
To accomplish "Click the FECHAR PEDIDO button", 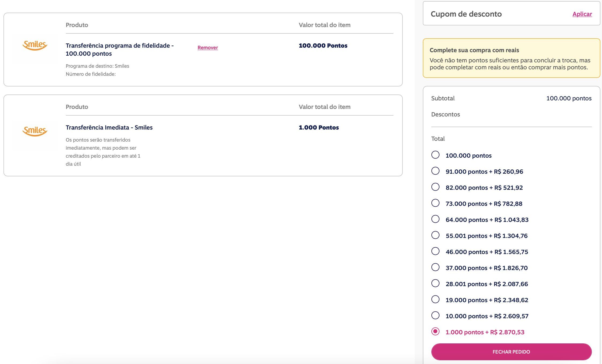I will 511,352.
